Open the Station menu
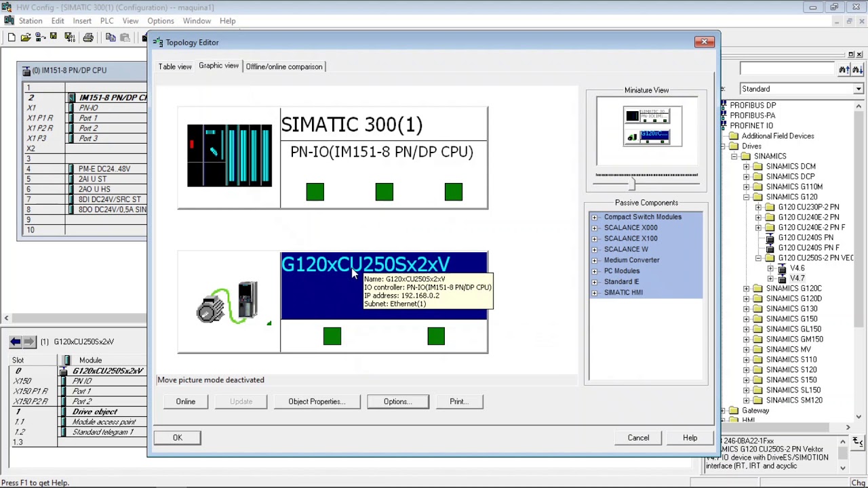Image resolution: width=868 pixels, height=488 pixels. point(31,21)
